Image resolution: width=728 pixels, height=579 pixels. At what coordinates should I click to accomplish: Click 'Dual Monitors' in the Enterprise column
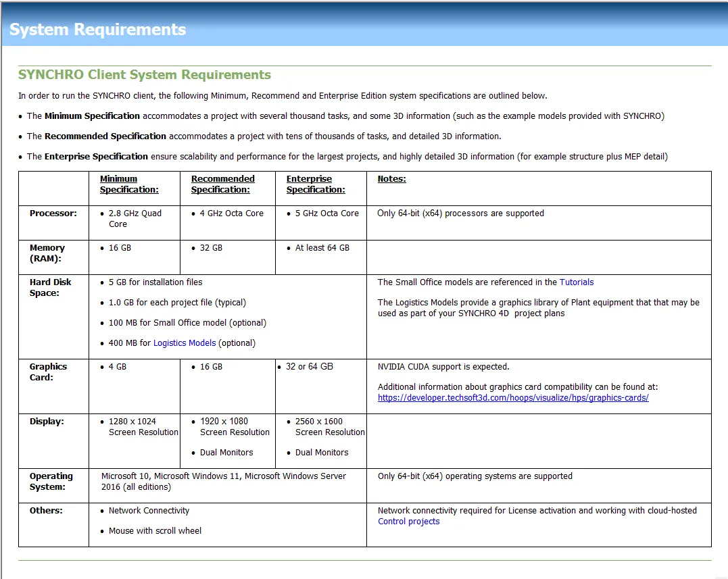[x=322, y=453]
